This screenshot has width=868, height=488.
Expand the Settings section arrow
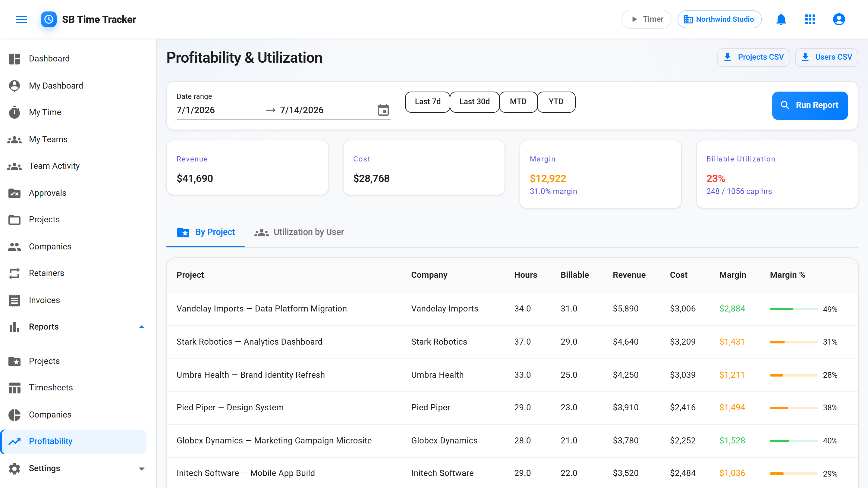coord(142,468)
